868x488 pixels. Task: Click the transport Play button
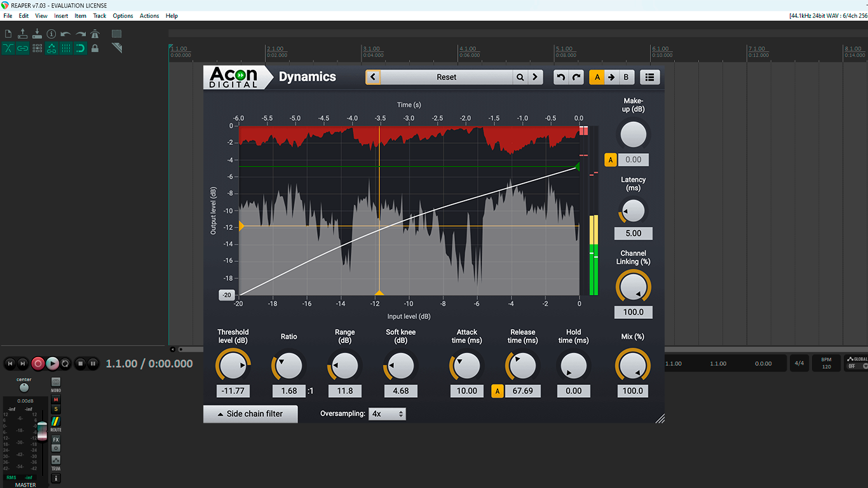[52, 363]
